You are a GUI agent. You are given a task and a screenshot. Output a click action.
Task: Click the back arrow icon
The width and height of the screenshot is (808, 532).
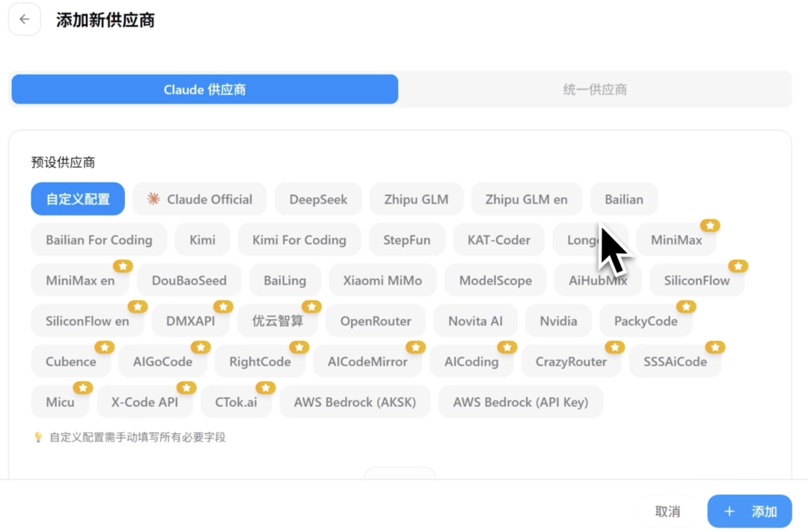click(x=25, y=19)
